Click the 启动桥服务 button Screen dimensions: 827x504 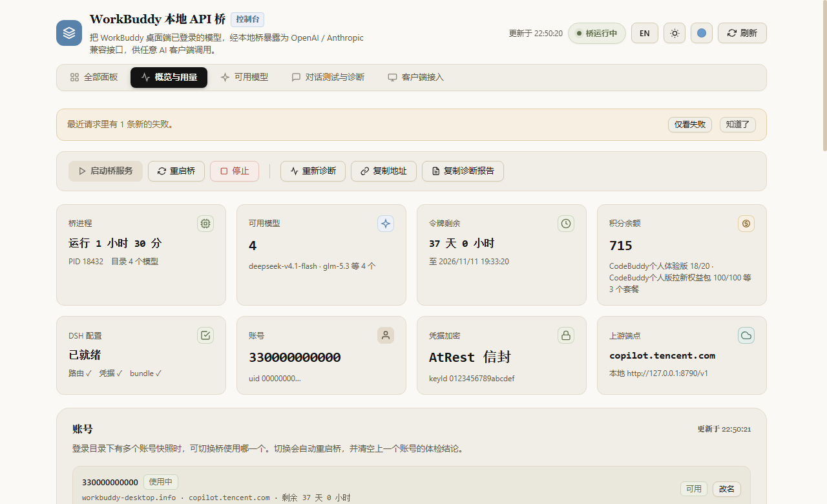tap(105, 171)
